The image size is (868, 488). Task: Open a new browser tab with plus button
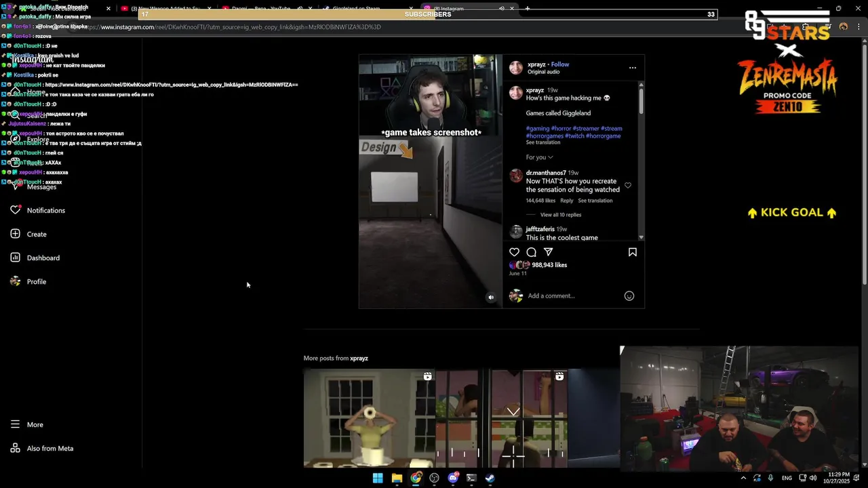click(528, 8)
